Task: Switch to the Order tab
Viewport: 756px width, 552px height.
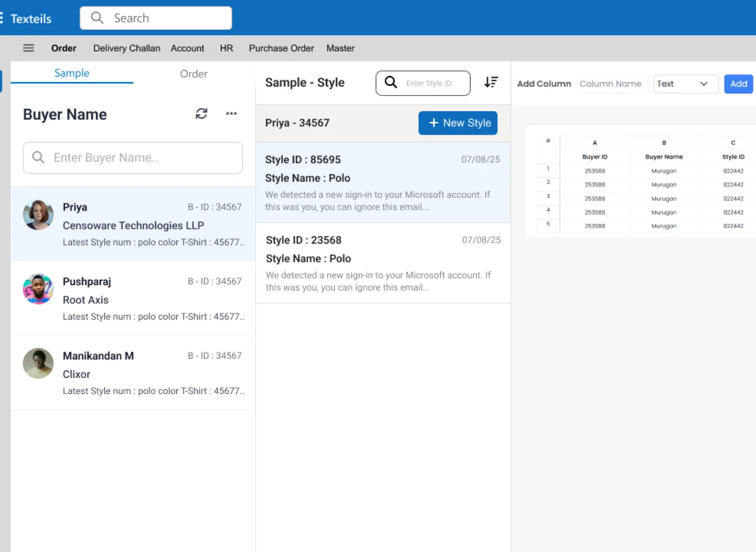Action: tap(193, 74)
